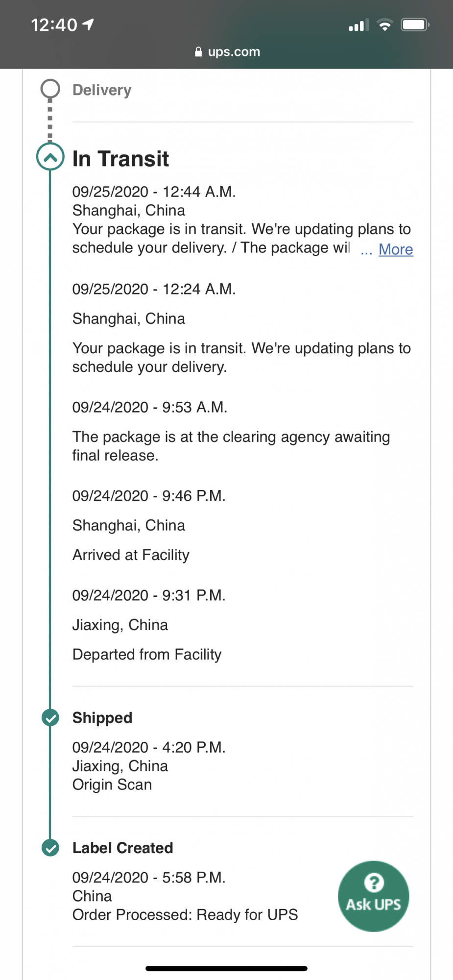Tap the cellular signal bars icon
The height and width of the screenshot is (980, 453).
[x=358, y=25]
